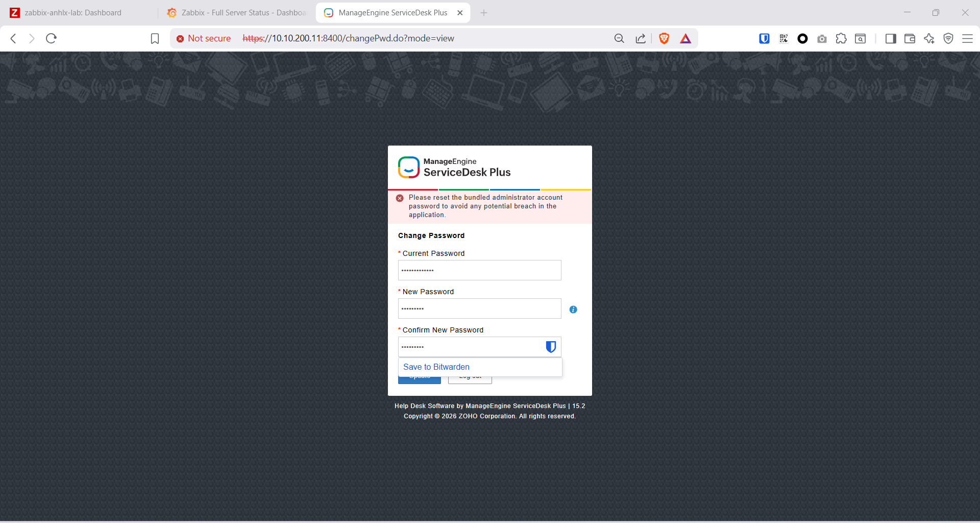Reload the current page

coord(51,38)
